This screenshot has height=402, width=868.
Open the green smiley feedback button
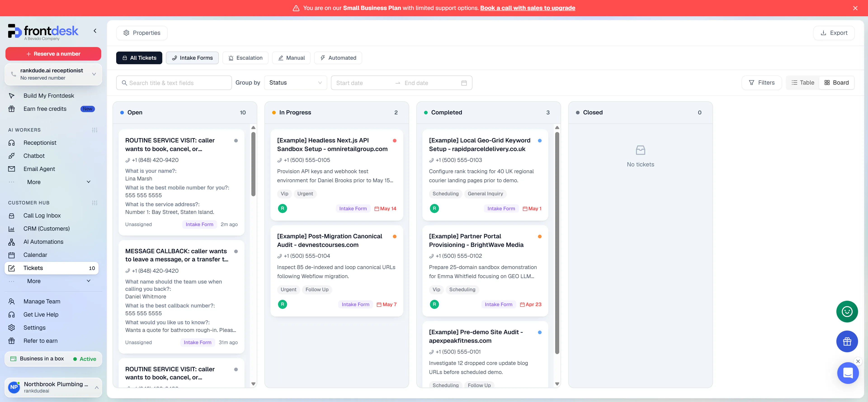coord(847,311)
